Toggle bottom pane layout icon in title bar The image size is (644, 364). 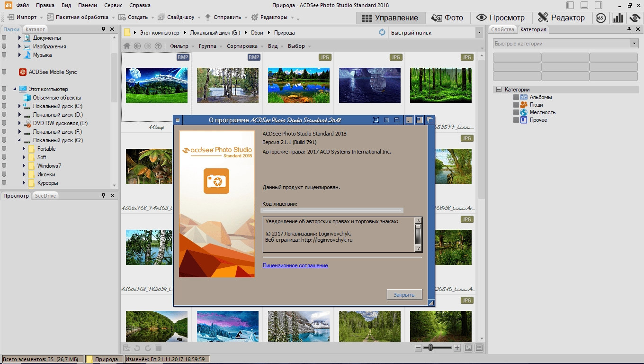tap(585, 5)
